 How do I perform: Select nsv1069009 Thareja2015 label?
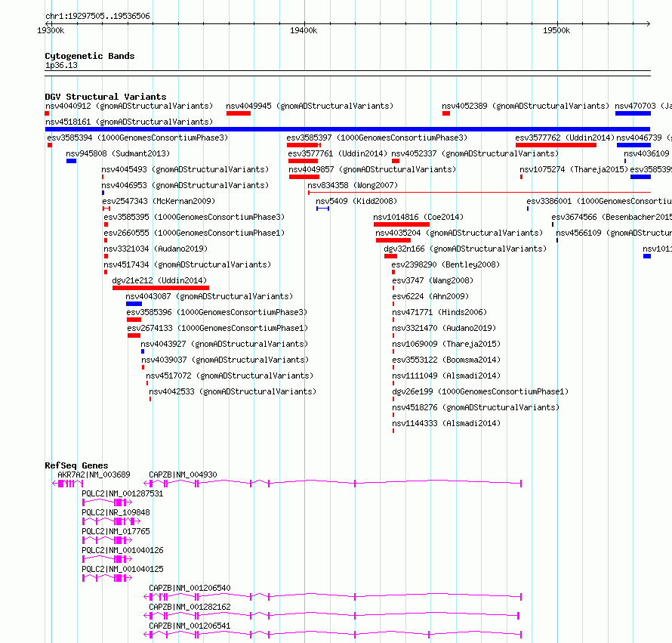(446, 344)
